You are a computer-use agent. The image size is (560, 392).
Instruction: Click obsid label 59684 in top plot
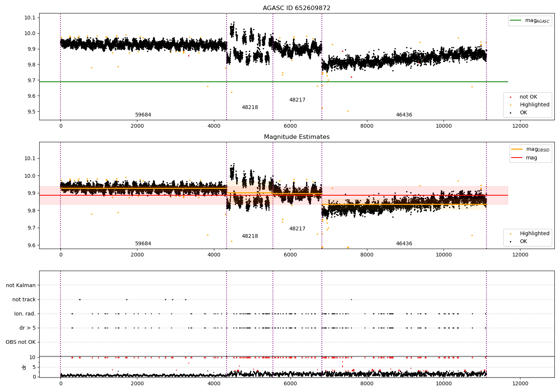coord(143,115)
